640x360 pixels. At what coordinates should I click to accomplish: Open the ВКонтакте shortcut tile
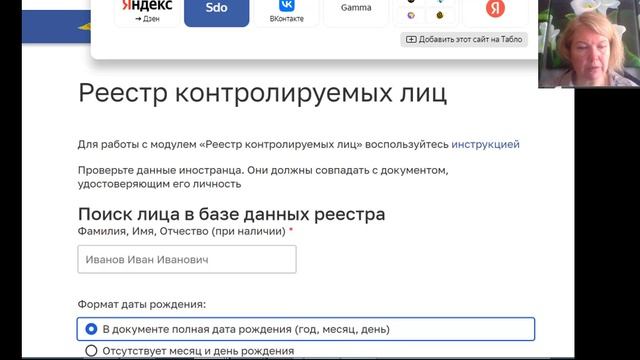pyautogui.click(x=287, y=12)
